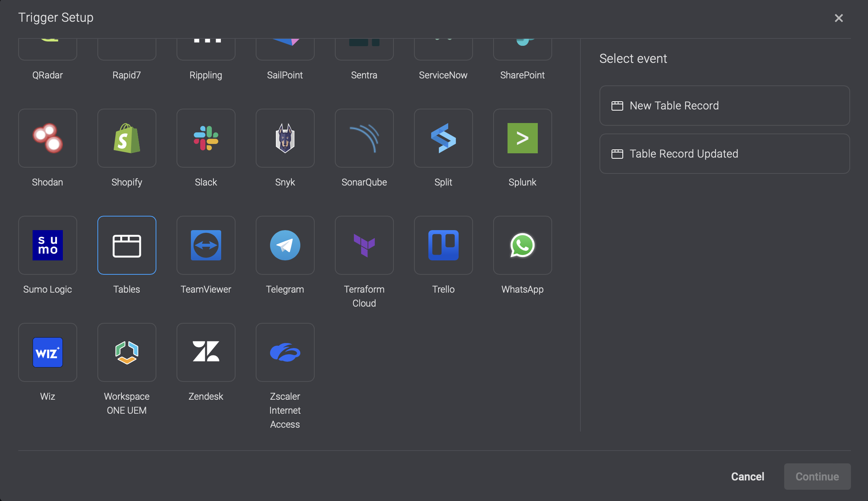This screenshot has width=868, height=501.
Task: Select the Shodan integration icon
Action: pyautogui.click(x=48, y=138)
